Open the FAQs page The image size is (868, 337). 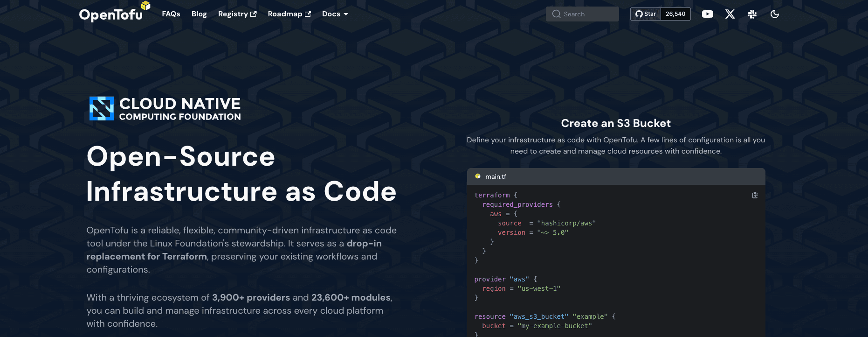(171, 14)
